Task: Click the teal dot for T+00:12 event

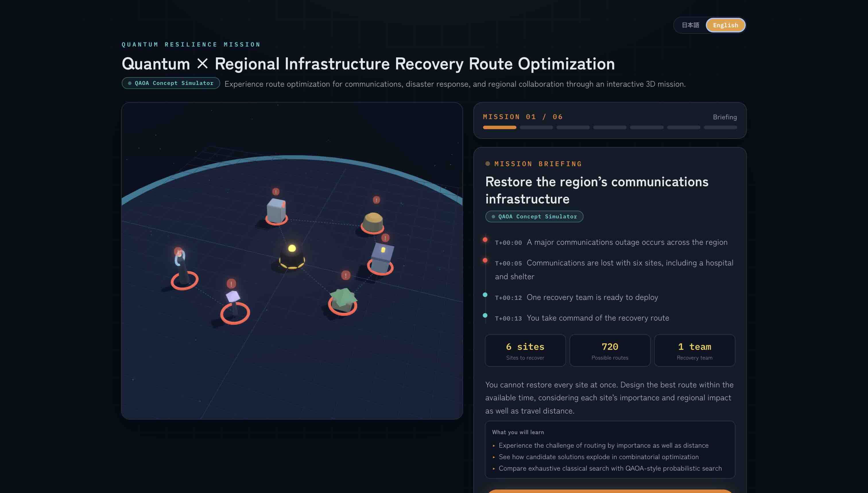Action: click(485, 295)
